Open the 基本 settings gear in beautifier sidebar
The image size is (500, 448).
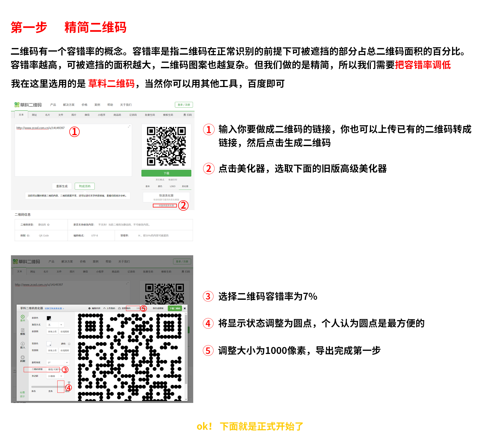[23, 317]
